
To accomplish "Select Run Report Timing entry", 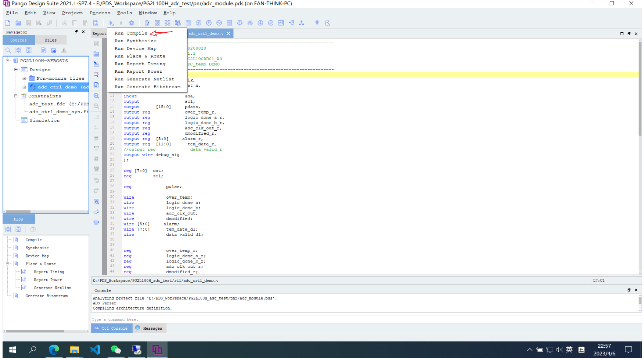I will coord(140,64).
